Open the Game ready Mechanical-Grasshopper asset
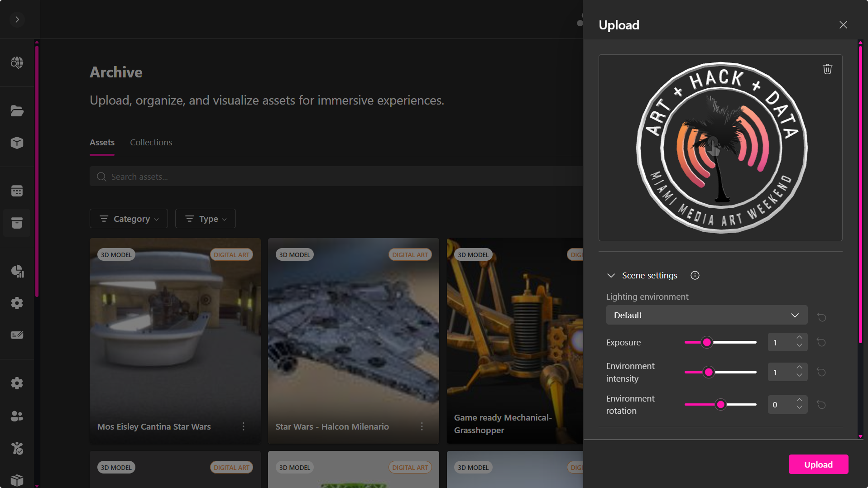Image resolution: width=868 pixels, height=488 pixels. pyautogui.click(x=515, y=341)
